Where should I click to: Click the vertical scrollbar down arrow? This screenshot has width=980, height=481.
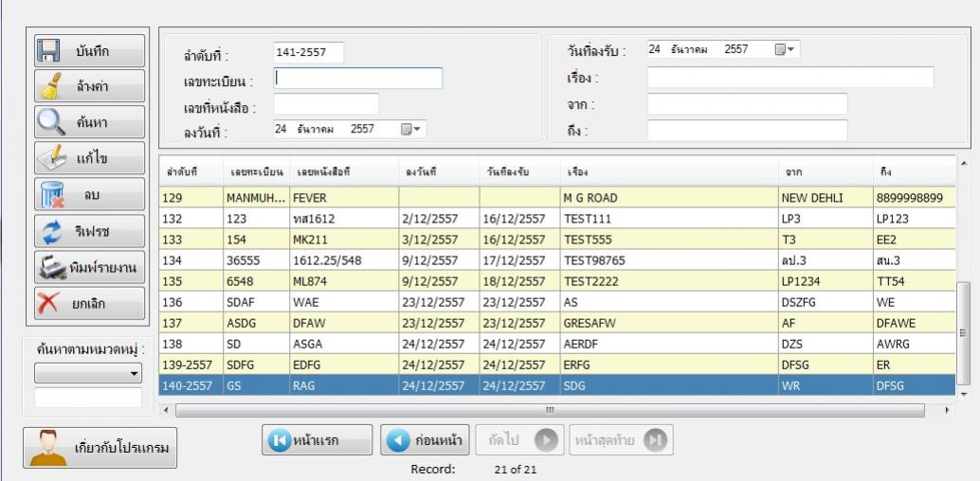(963, 395)
